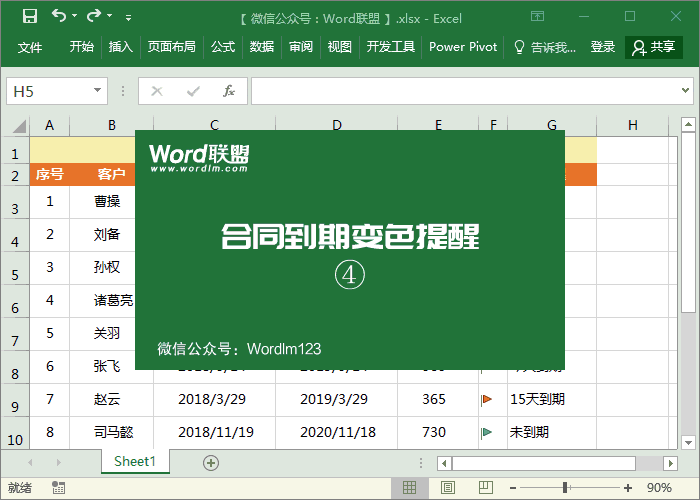Open the 公式 ribbon tab
The height and width of the screenshot is (500, 700).
coord(222,47)
